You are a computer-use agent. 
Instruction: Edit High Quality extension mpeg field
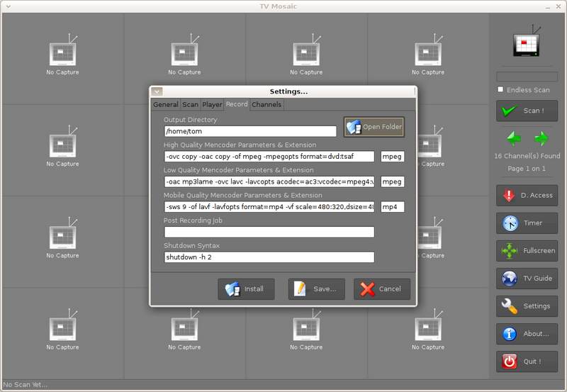[x=393, y=157]
